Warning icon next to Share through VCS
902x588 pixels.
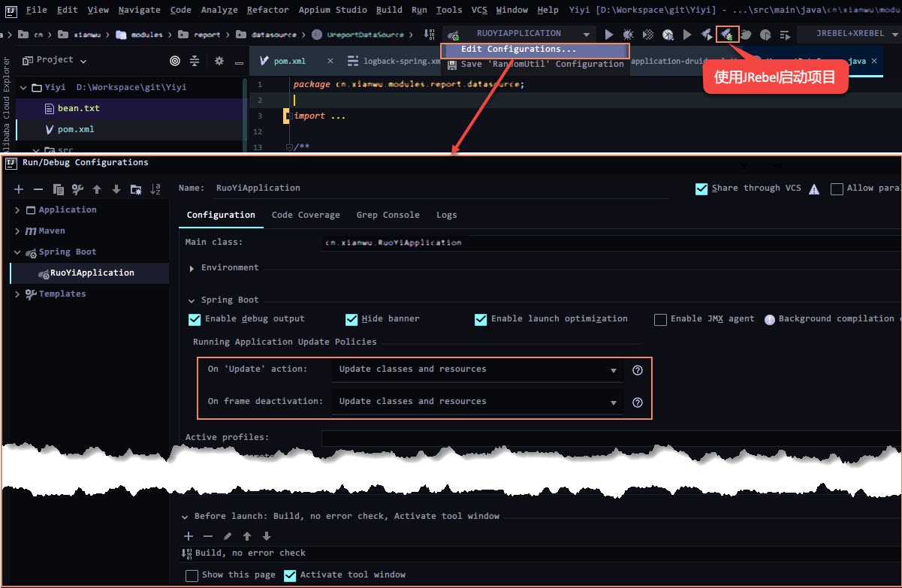pyautogui.click(x=814, y=189)
